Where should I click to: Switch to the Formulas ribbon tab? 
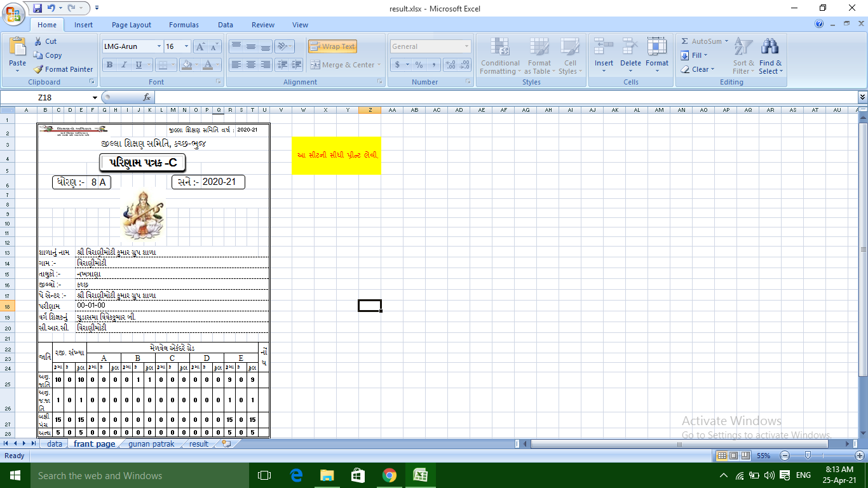[x=184, y=25]
